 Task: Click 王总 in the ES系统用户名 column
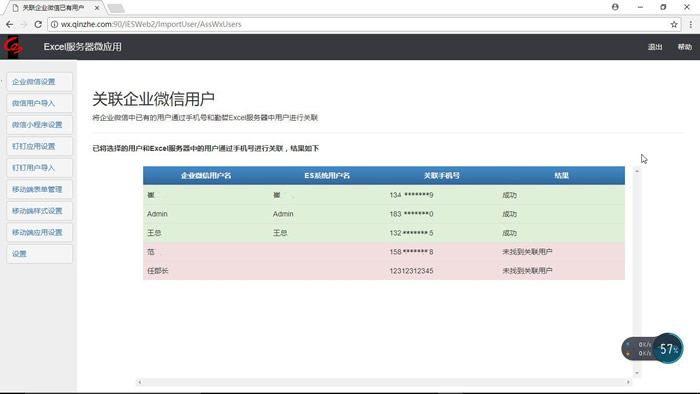(x=280, y=233)
